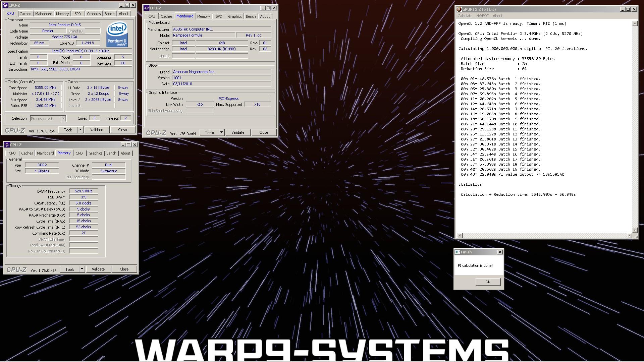Viewport: 644px width, 362px height.
Task: Open Bench tab in the CPU window
Action: [109, 14]
